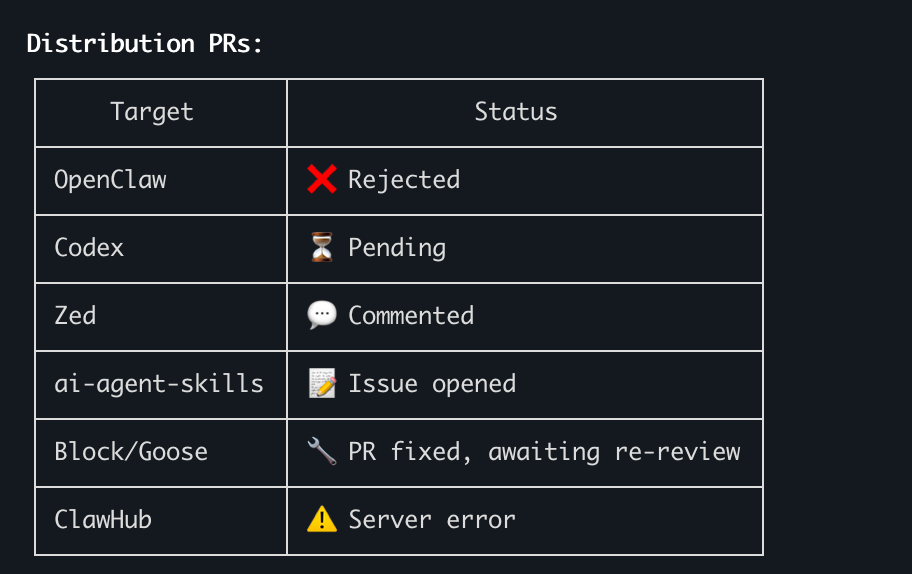Image resolution: width=912 pixels, height=574 pixels.
Task: Click the Issue opened status text
Action: 432,384
